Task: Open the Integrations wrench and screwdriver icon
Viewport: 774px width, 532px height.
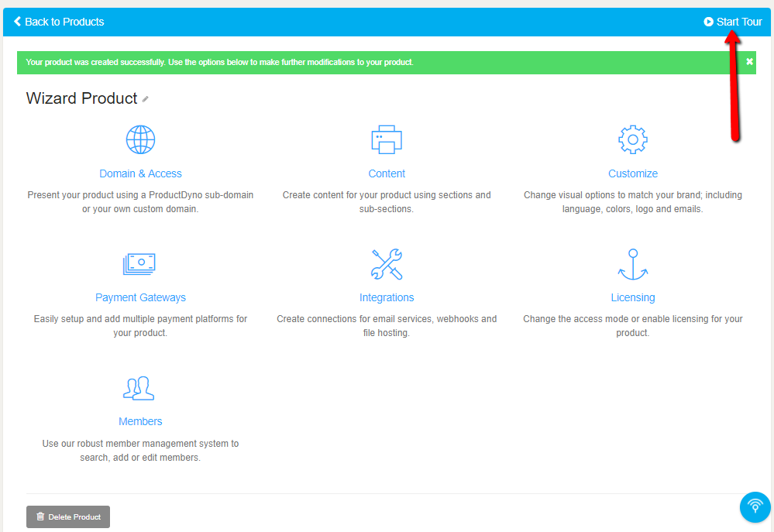Action: click(x=387, y=264)
